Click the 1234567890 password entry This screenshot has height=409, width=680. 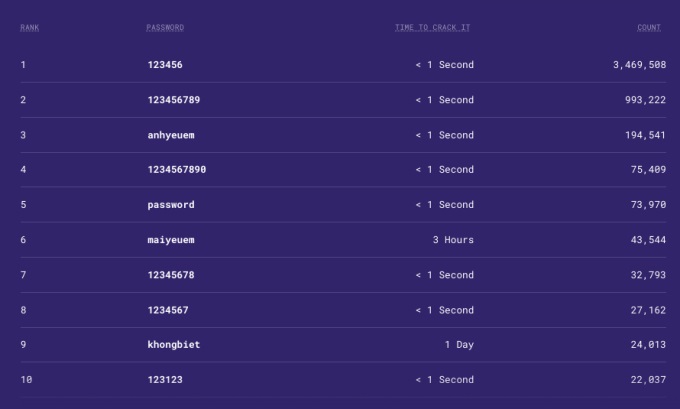[x=177, y=170]
